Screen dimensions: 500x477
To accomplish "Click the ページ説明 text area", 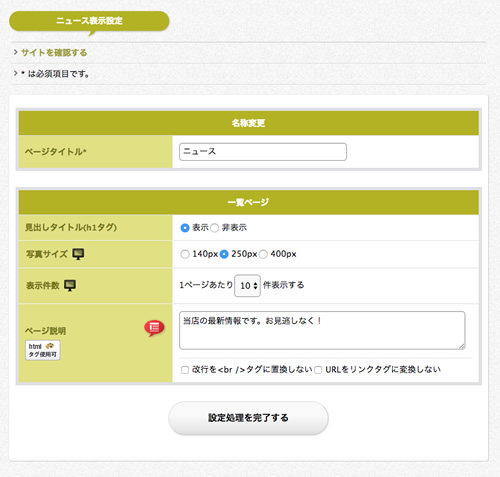I will [x=322, y=330].
